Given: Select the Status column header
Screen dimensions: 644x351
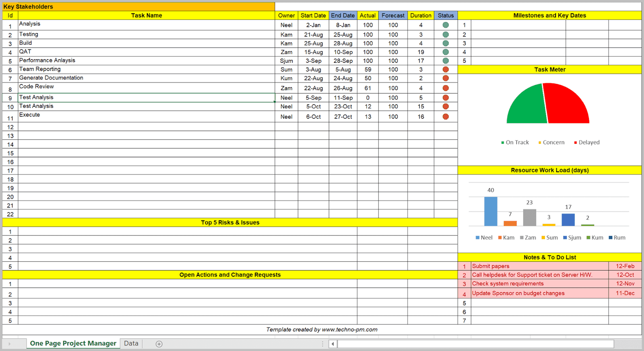Looking at the screenshot, I should [446, 15].
